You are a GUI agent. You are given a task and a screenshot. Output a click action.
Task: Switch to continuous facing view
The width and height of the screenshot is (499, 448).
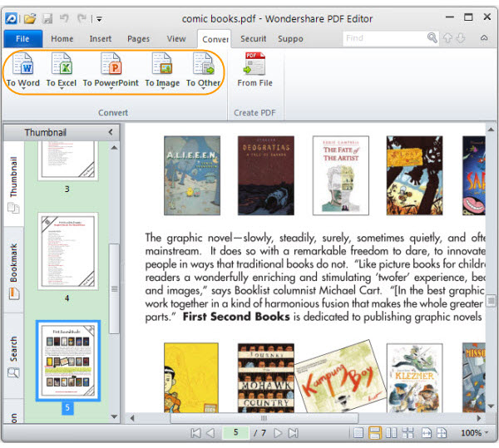(408, 433)
